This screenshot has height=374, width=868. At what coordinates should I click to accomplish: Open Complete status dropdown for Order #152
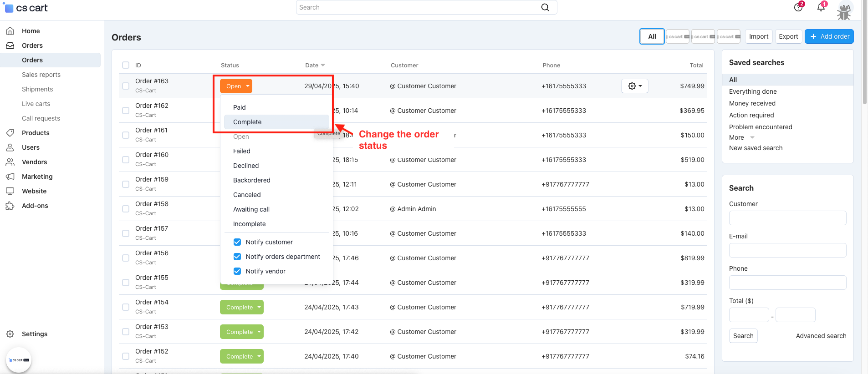pyautogui.click(x=242, y=356)
